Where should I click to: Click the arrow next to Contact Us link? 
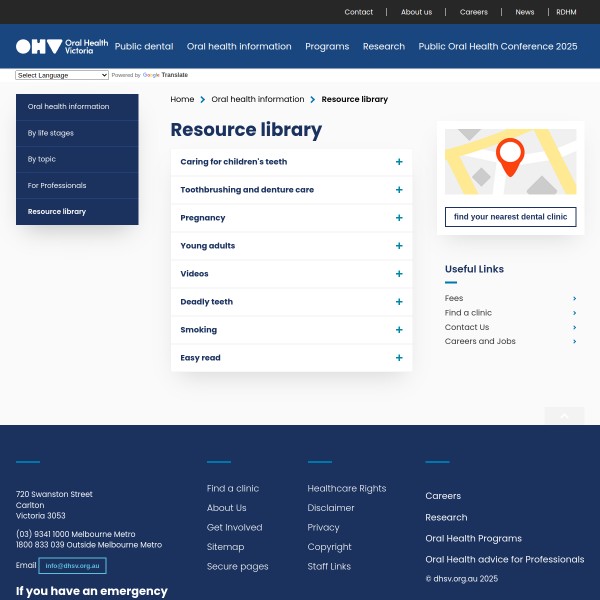click(574, 327)
